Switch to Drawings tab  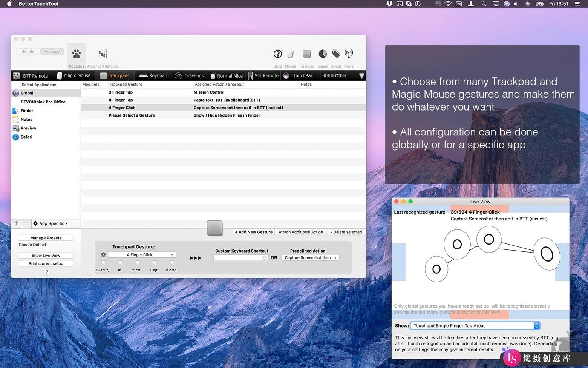pyautogui.click(x=189, y=76)
